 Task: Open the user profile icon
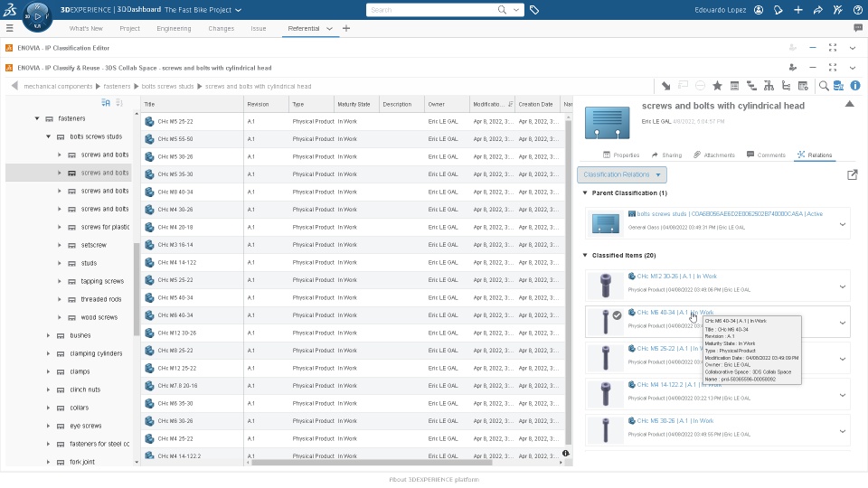click(759, 10)
